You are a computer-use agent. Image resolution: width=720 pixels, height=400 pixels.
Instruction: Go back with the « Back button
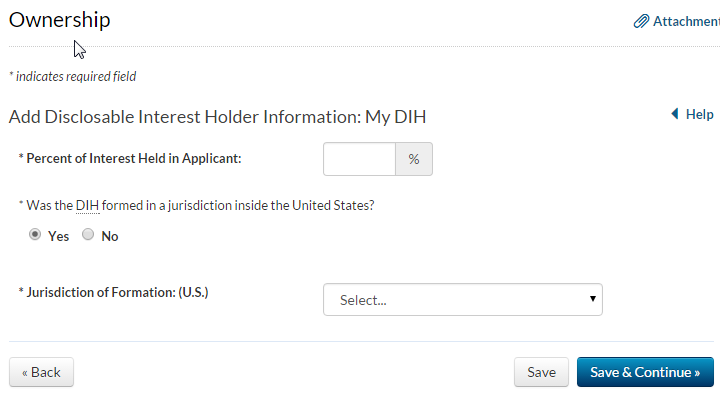41,372
